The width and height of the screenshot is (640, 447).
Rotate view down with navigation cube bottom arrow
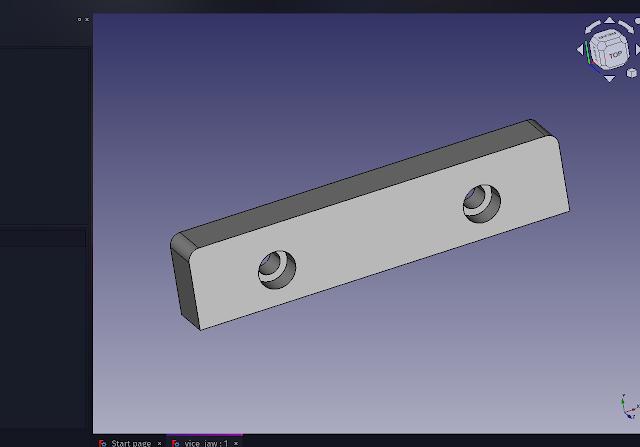point(609,78)
